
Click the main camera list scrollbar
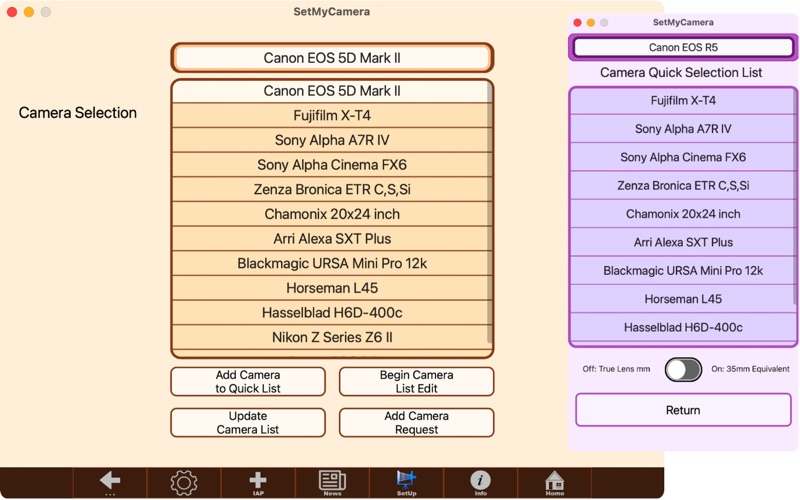click(490, 213)
